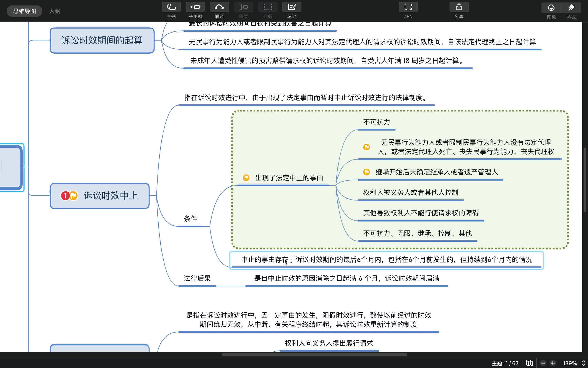Click the horizontal scrollbar thumb
This screenshot has width=588, height=368.
tap(314, 355)
